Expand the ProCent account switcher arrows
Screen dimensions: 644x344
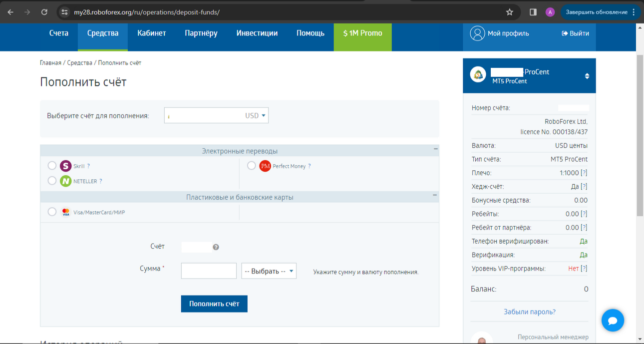coord(587,76)
